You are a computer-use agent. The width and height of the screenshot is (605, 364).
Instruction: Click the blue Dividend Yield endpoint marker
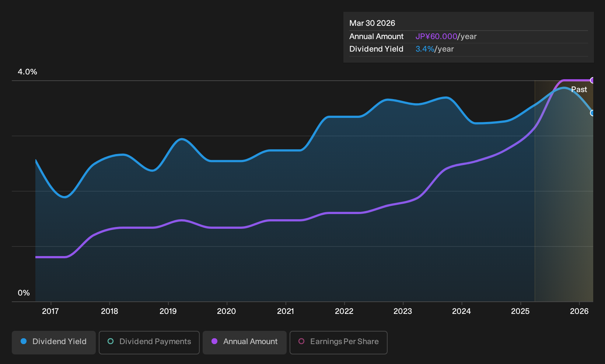point(592,113)
